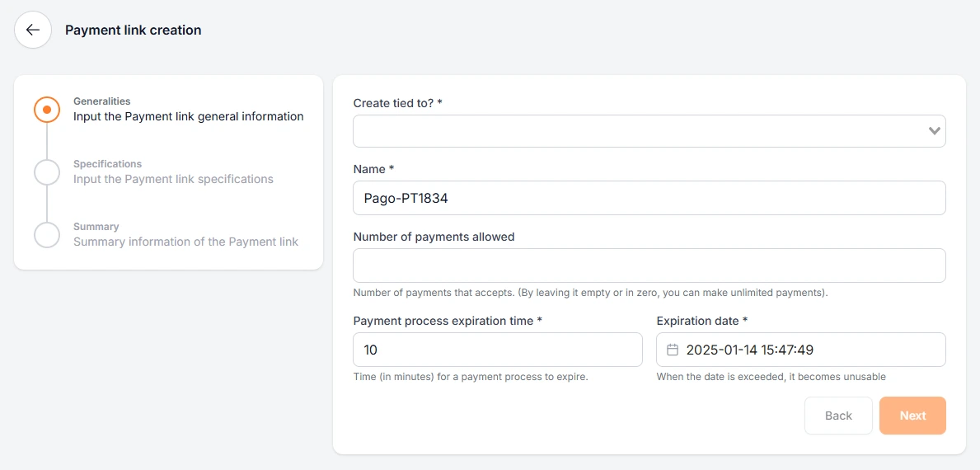980x470 pixels.
Task: Expand the Create tied to chevron arrow
Action: (x=934, y=131)
